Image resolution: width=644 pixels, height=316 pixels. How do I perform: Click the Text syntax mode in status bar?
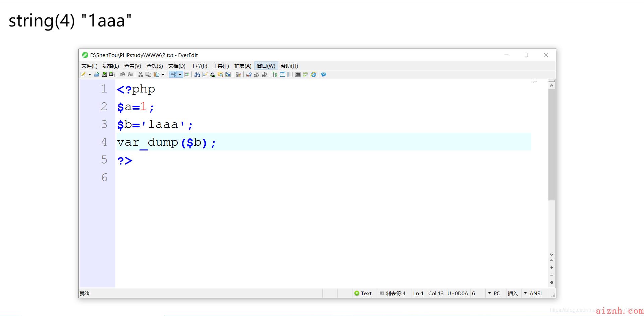point(363,293)
